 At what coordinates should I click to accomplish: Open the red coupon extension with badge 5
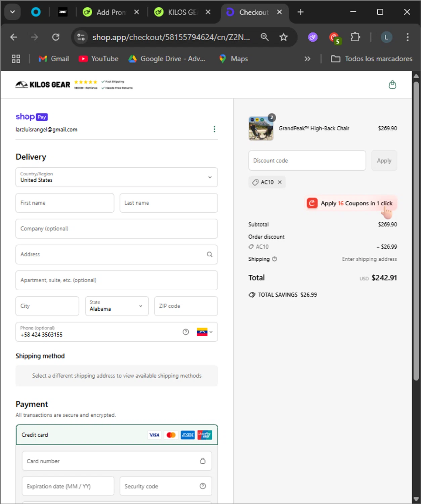click(x=334, y=38)
